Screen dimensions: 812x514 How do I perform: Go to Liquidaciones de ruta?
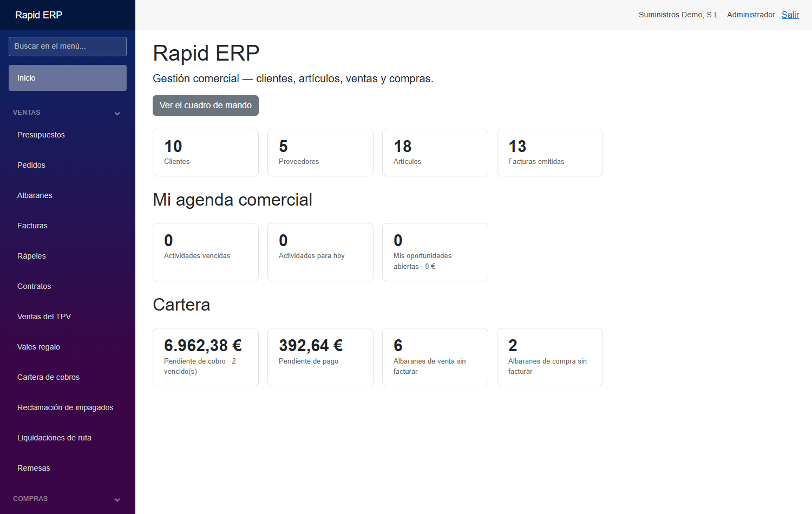pos(68,438)
